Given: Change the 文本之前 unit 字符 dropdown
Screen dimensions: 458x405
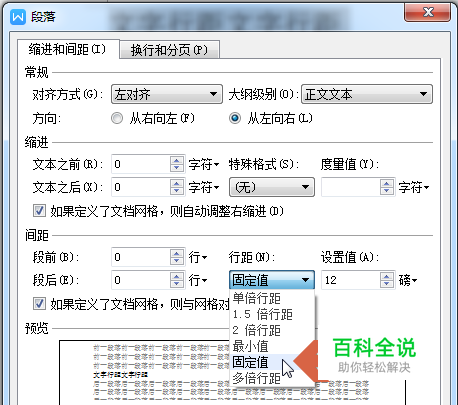Looking at the screenshot, I should pos(204,164).
